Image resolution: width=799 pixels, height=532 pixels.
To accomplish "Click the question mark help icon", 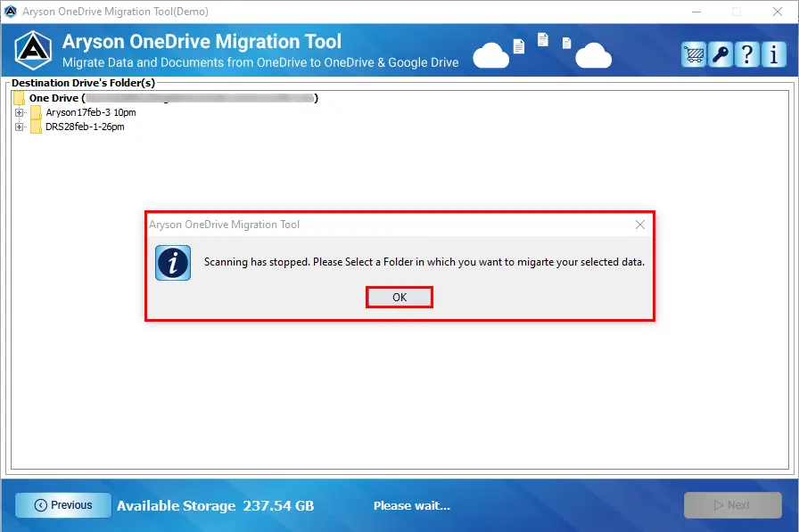I will [x=747, y=54].
